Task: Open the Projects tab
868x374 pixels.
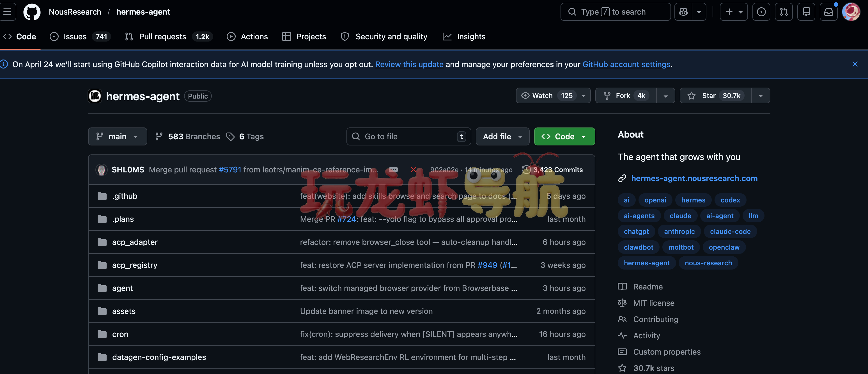Action: pyautogui.click(x=304, y=37)
